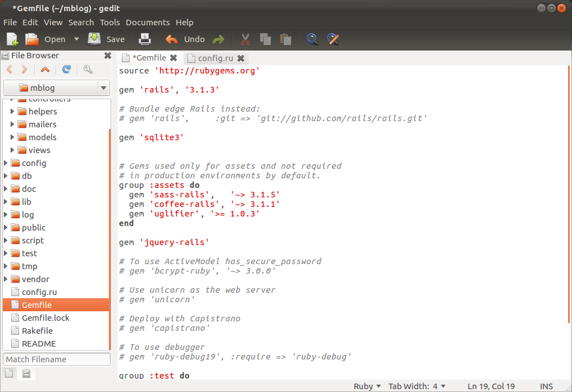The width and height of the screenshot is (572, 392).
Task: Click the Find and Replace icon
Action: [333, 39]
